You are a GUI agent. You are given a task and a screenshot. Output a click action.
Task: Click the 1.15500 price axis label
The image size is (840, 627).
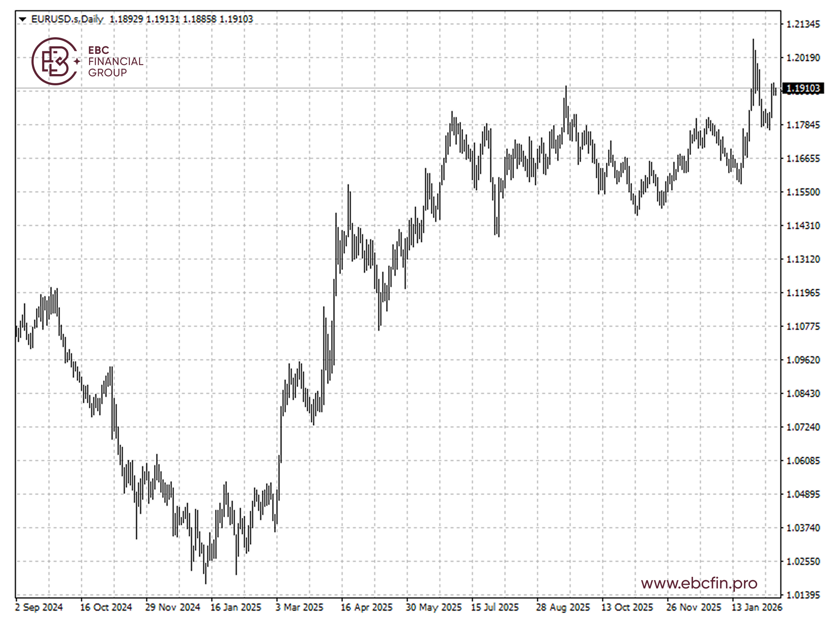pyautogui.click(x=803, y=192)
